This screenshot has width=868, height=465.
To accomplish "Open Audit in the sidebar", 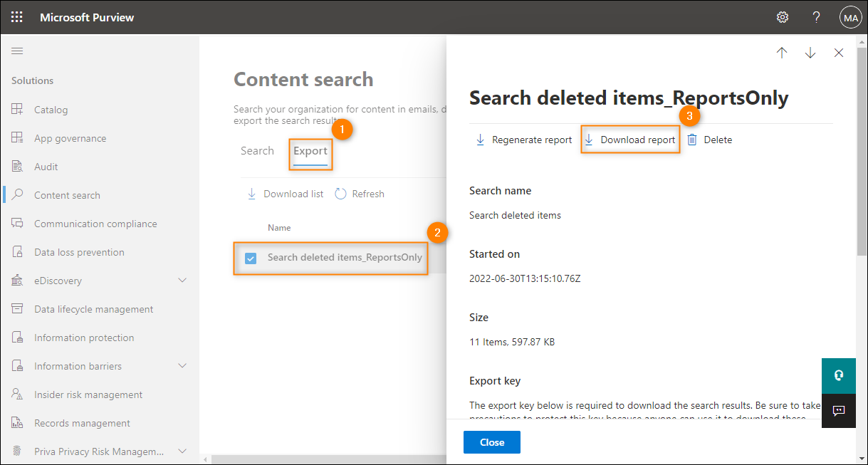I will 46,167.
